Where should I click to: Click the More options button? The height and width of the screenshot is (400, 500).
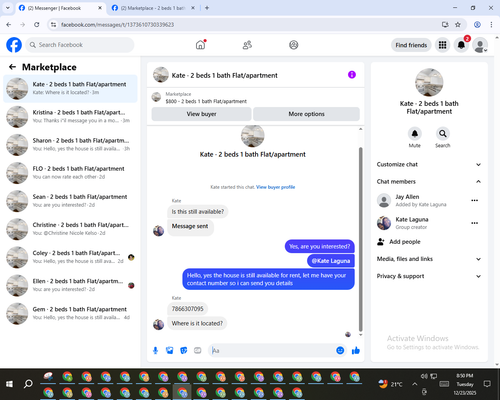coord(306,114)
